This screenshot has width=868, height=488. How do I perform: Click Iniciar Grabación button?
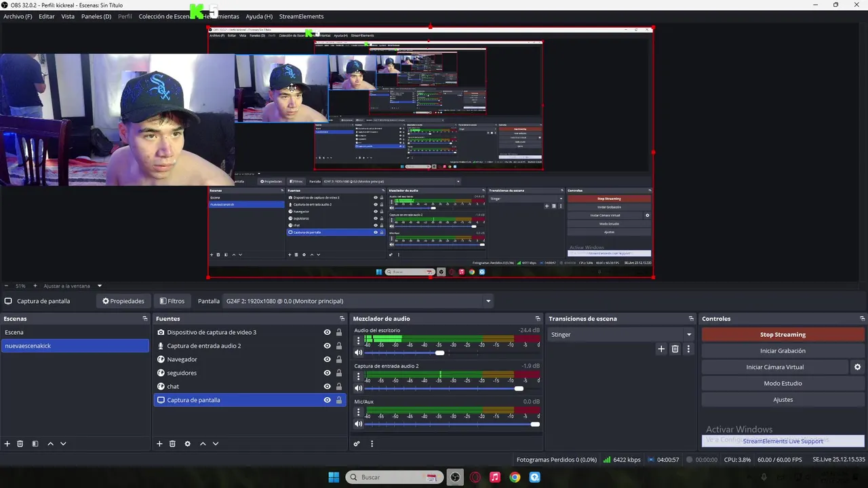(783, 351)
